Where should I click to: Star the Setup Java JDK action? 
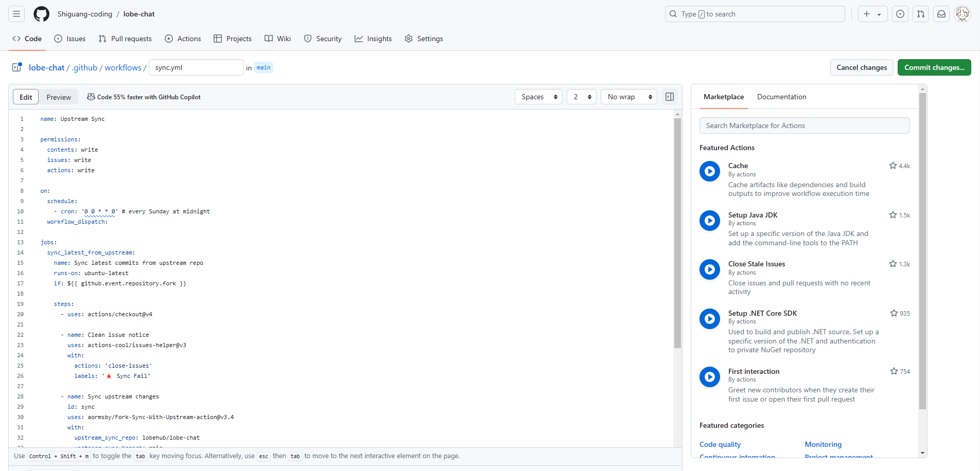893,215
